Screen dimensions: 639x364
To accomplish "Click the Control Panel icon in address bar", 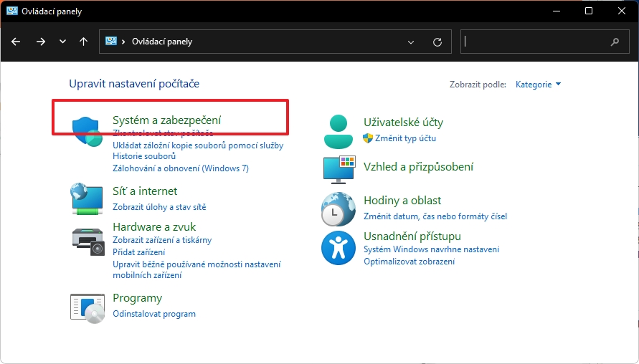I will [111, 41].
